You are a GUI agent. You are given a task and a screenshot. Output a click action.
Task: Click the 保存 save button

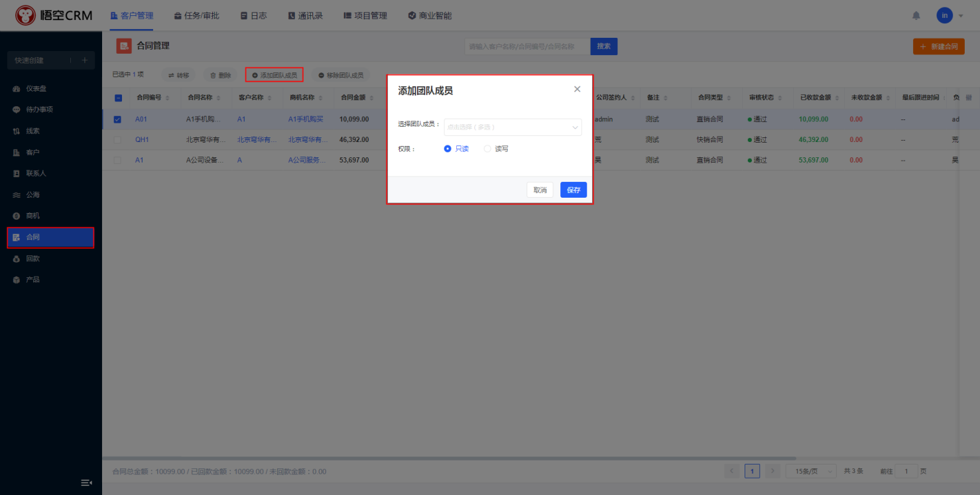[573, 190]
